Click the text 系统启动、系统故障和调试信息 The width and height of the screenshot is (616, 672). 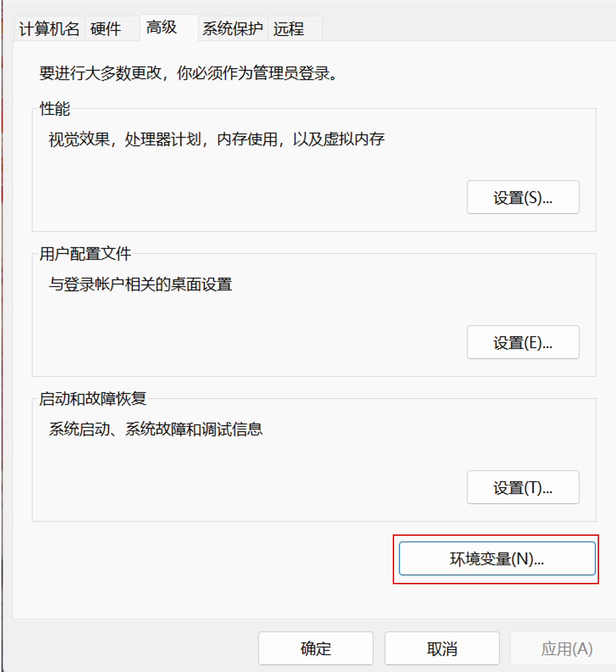(x=156, y=429)
